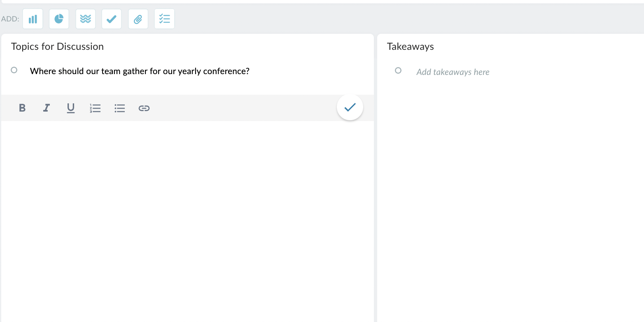Viewport: 644px width, 322px height.
Task: Add a single checkmark item
Action: pos(112,19)
